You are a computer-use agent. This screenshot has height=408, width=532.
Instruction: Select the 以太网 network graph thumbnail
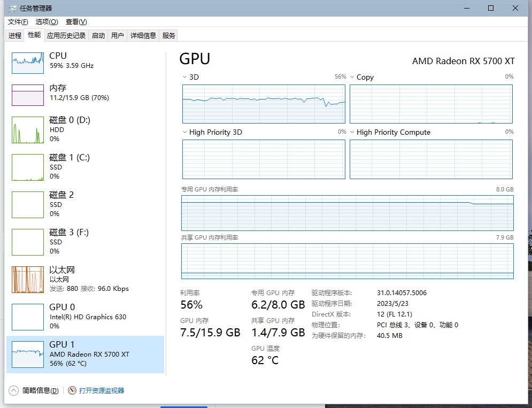(x=28, y=280)
